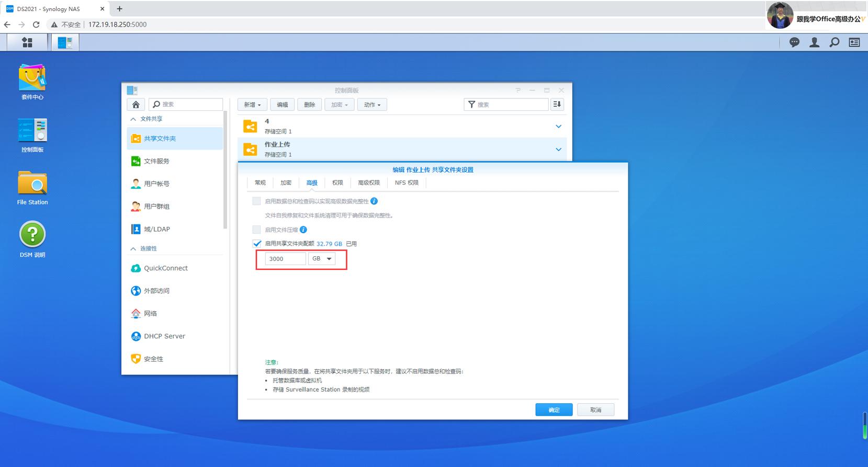Click the 编辑 toolbar button
Screen dimensions: 868x467
tap(283, 105)
